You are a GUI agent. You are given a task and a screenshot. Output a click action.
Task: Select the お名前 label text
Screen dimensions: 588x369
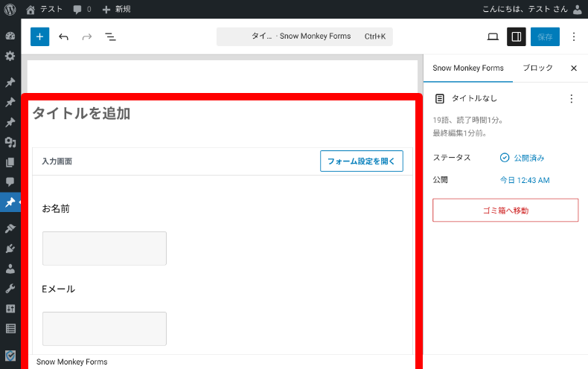click(x=56, y=208)
